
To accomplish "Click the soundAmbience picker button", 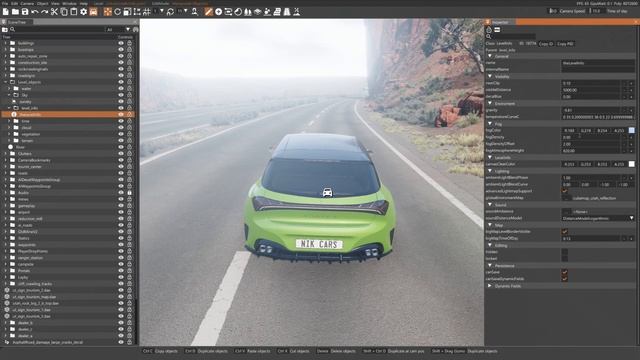I will (x=566, y=211).
